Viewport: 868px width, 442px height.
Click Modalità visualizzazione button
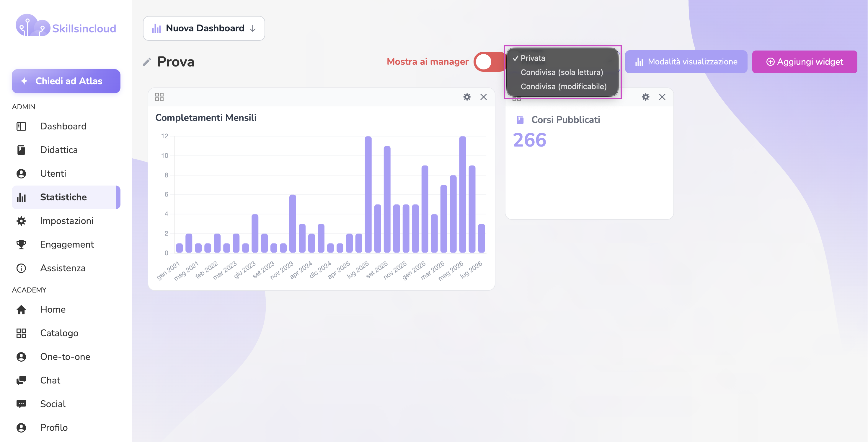[x=686, y=62]
